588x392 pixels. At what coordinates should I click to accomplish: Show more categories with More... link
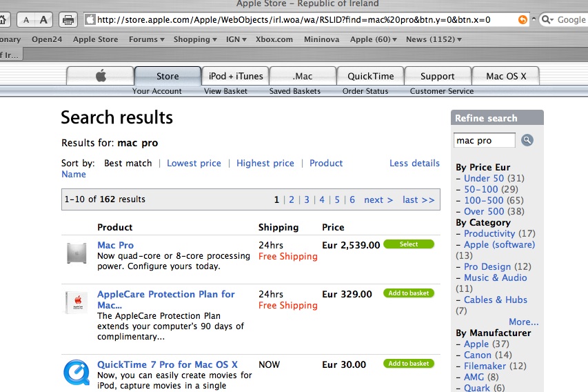tap(523, 322)
